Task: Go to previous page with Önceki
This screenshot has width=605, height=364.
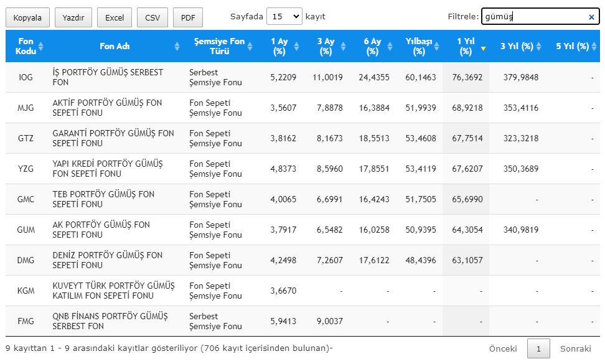Action: coord(503,348)
